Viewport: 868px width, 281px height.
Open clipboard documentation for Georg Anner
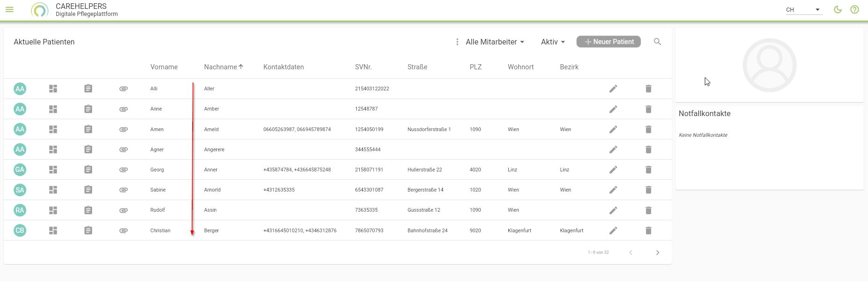click(x=88, y=170)
